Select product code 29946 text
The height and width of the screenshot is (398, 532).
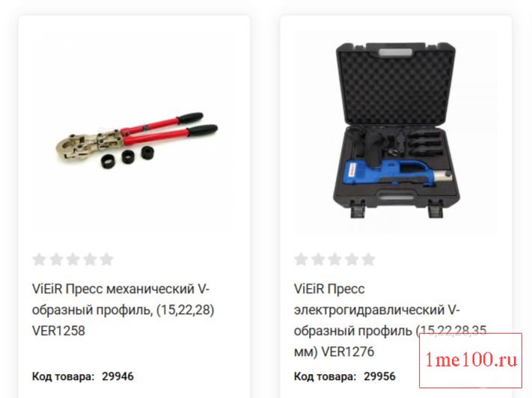click(x=117, y=376)
